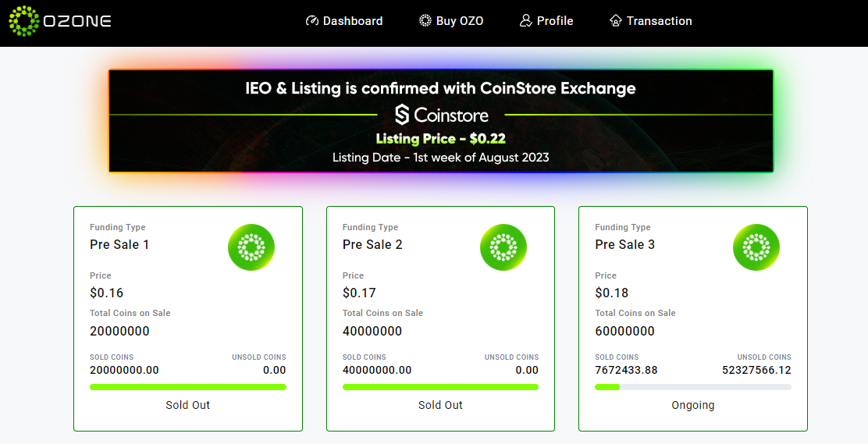Click the Pre Sale 3 green coin icon

click(756, 247)
